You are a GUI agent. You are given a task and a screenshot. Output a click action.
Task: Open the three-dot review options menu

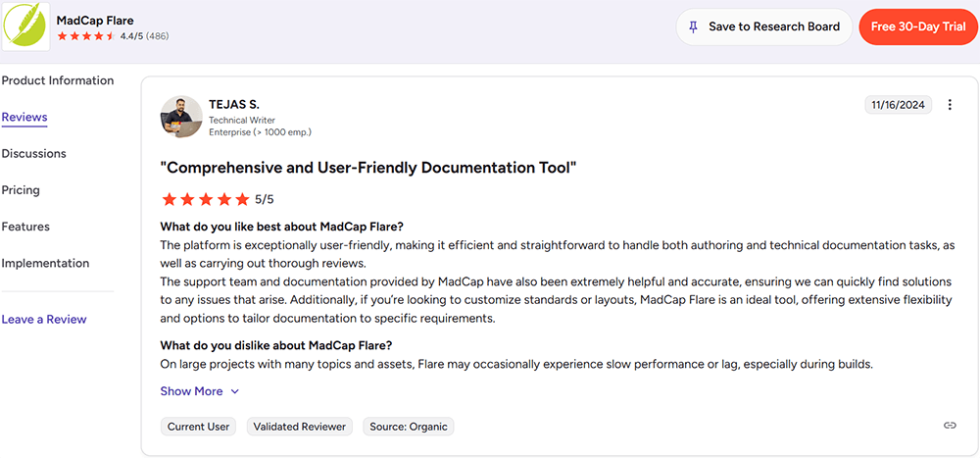click(950, 105)
